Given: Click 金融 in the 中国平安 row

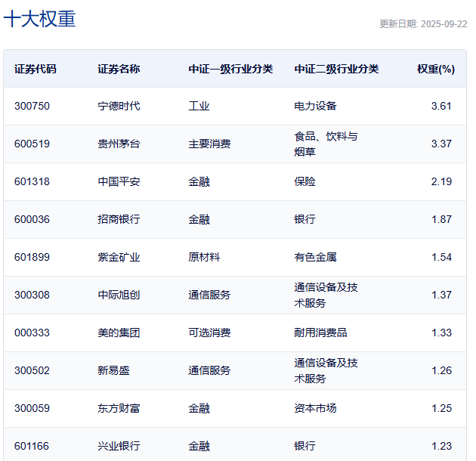Looking at the screenshot, I should point(199,181).
